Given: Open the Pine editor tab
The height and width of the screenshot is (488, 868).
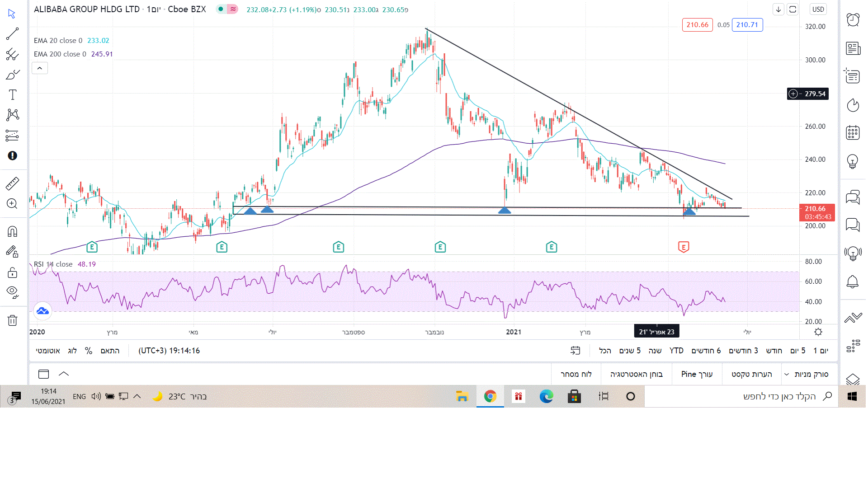Looking at the screenshot, I should tap(697, 374).
